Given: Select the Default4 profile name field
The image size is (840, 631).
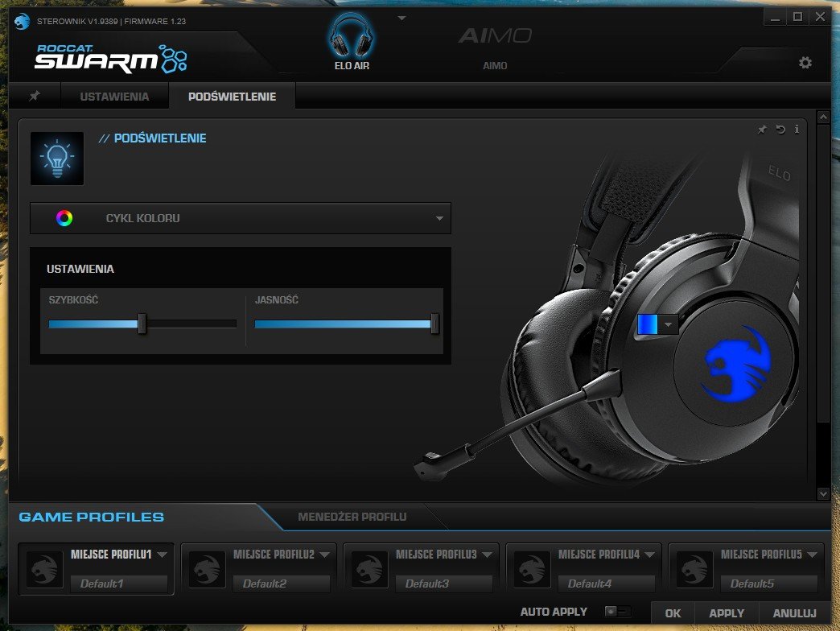Looking at the screenshot, I should 607,584.
